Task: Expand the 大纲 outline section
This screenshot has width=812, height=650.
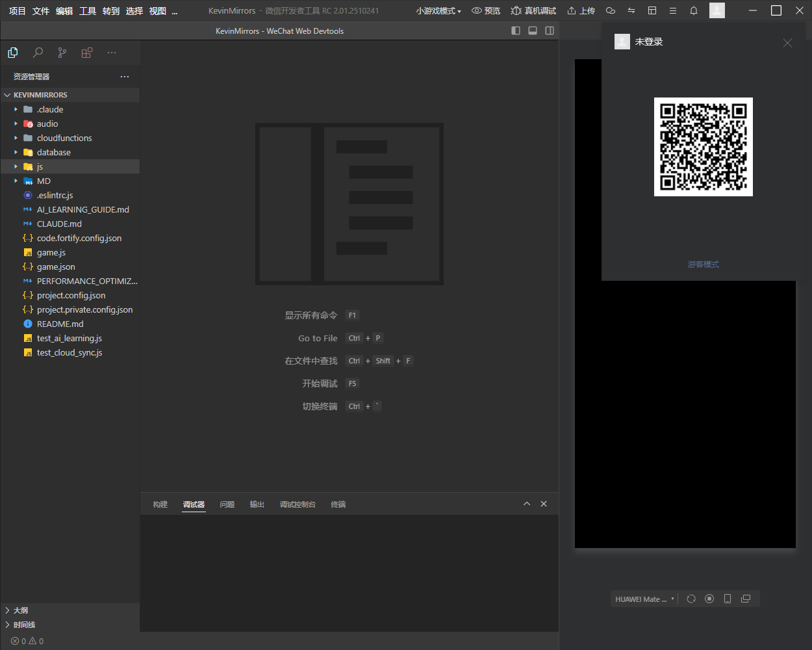Action: pos(21,610)
